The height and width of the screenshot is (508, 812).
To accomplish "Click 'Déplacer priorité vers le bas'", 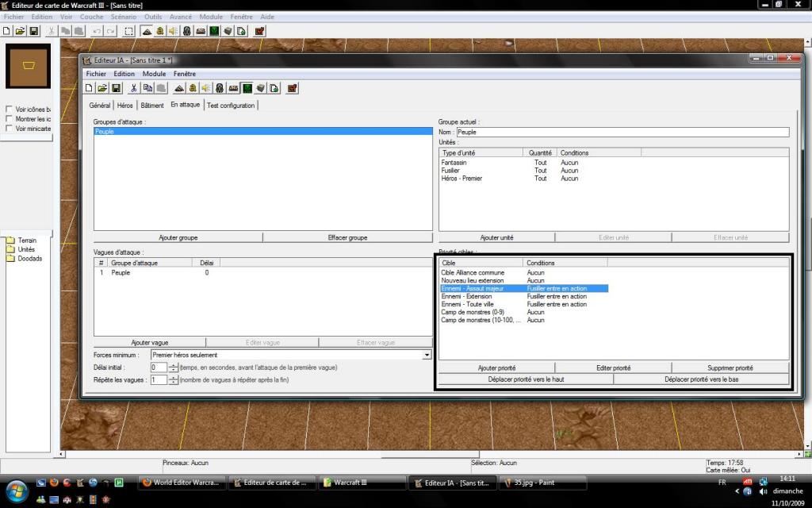I will point(702,379).
